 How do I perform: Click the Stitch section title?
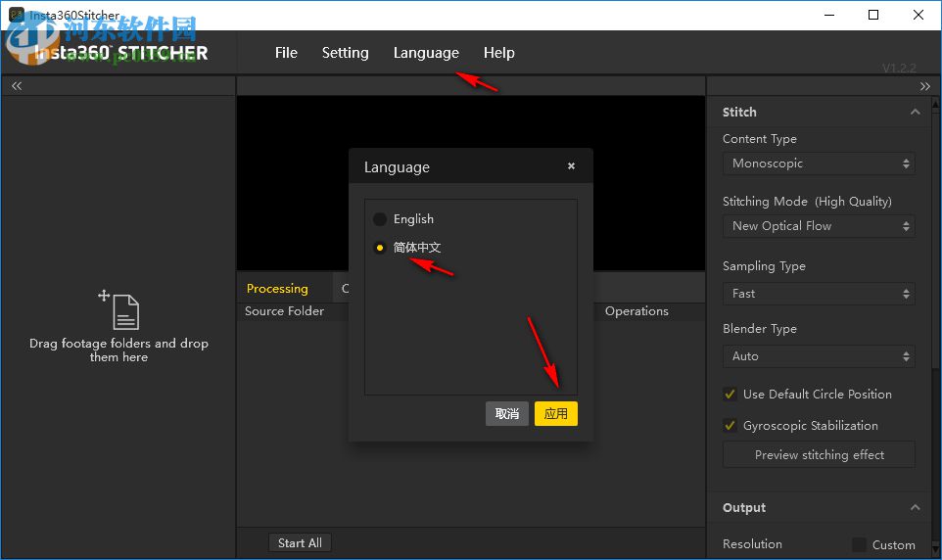(x=739, y=112)
